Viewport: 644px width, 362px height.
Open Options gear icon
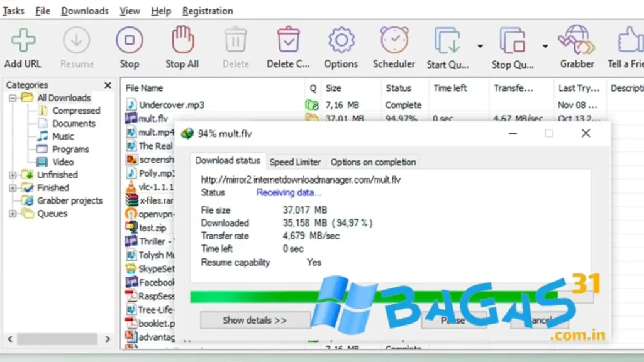[341, 40]
